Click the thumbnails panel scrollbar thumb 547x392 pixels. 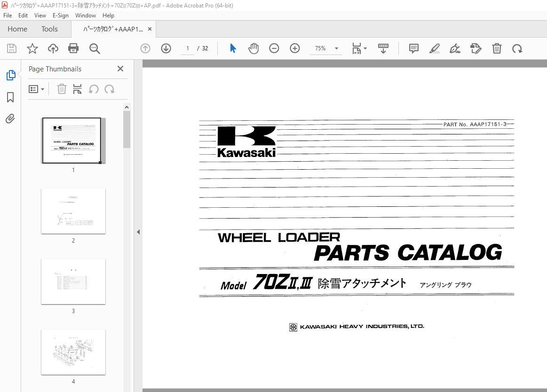point(127,129)
